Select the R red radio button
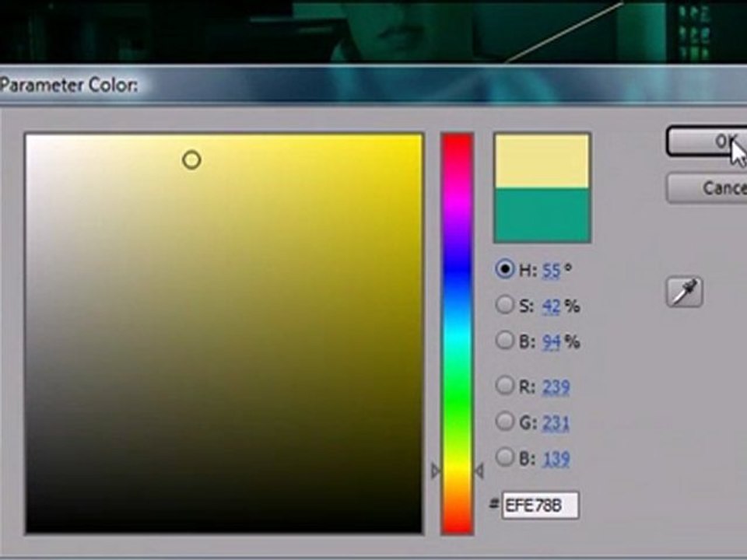This screenshot has height=560, width=747. point(504,385)
